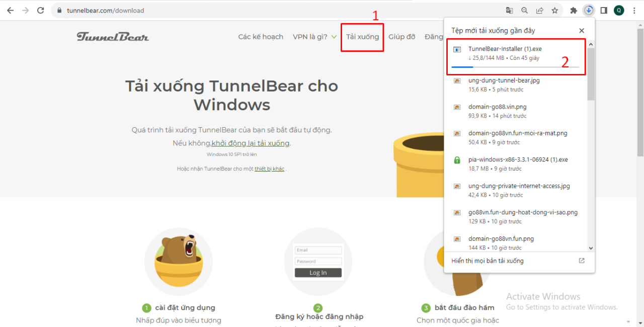Click the Google Translate icon in address bar

tap(510, 10)
